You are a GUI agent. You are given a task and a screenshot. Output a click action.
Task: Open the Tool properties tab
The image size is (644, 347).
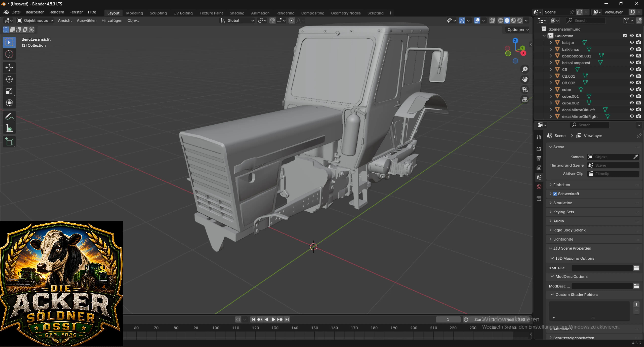(x=539, y=137)
